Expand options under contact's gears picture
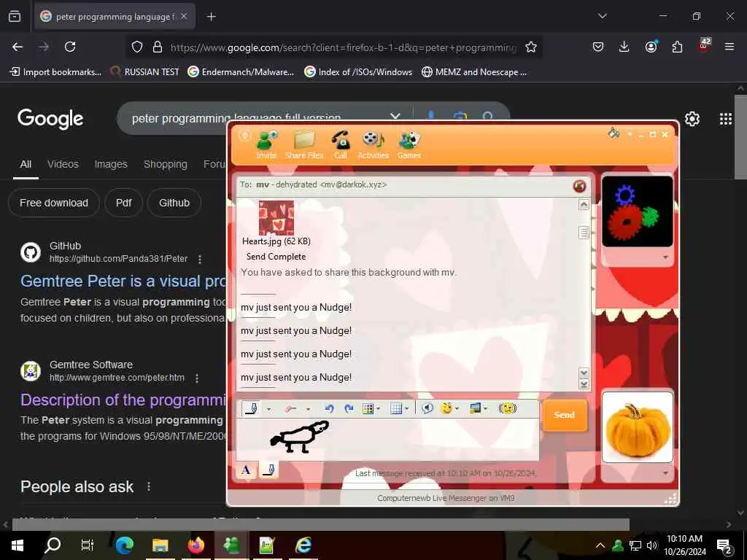Screen dimensions: 747x560 (665, 257)
